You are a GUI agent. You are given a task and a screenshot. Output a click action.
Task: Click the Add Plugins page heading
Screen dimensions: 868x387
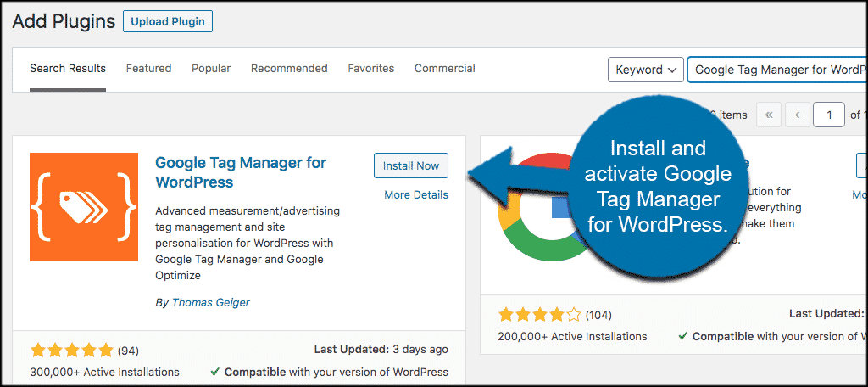tap(64, 21)
